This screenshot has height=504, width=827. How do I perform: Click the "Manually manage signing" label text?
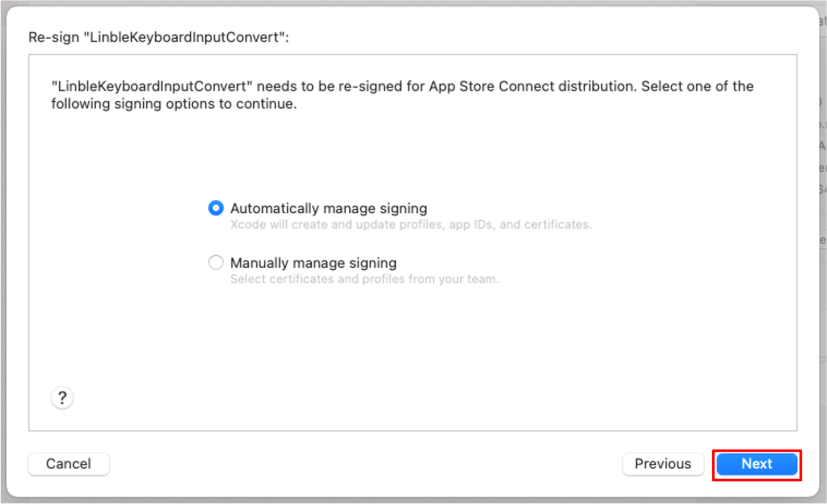pyautogui.click(x=313, y=263)
